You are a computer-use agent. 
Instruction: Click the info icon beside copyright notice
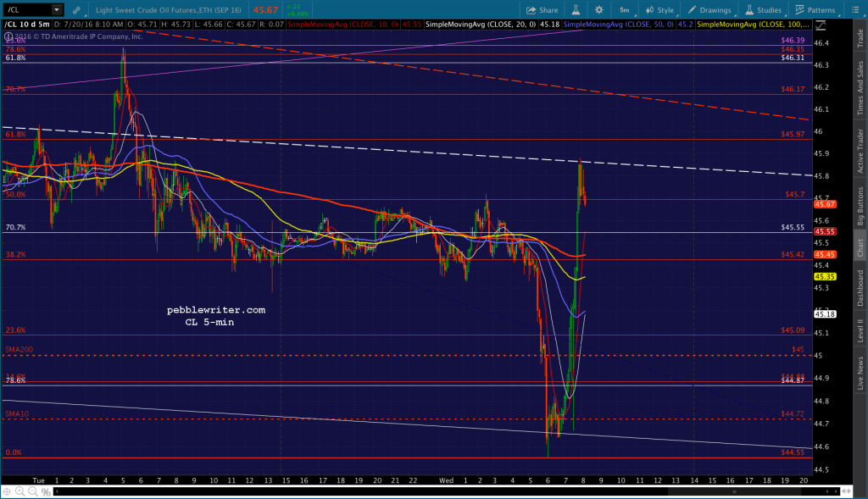click(8, 36)
